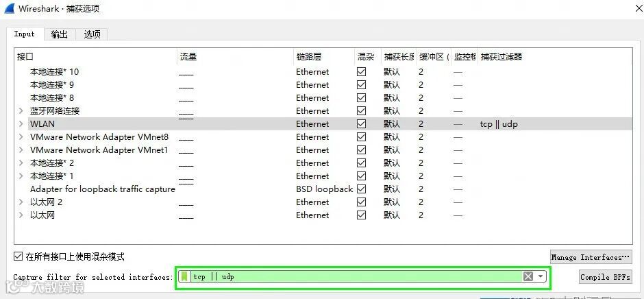Expand the 以太网 interface row

tap(21, 215)
